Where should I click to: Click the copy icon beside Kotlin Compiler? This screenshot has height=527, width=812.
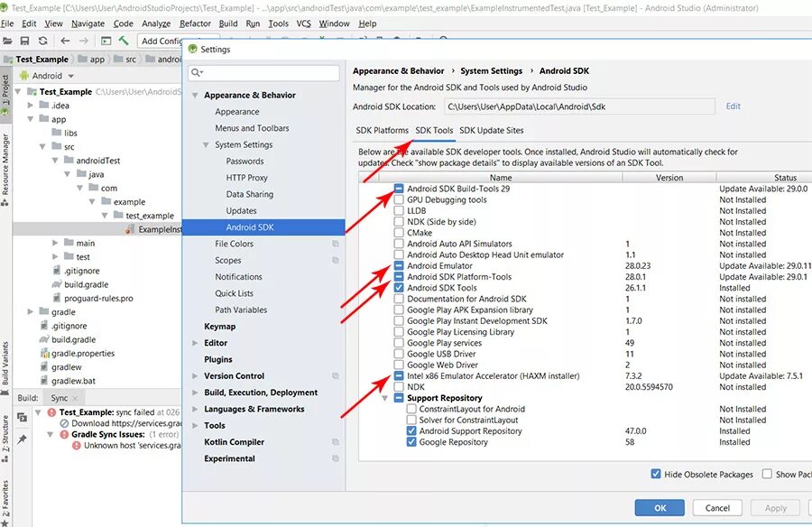pyautogui.click(x=336, y=442)
